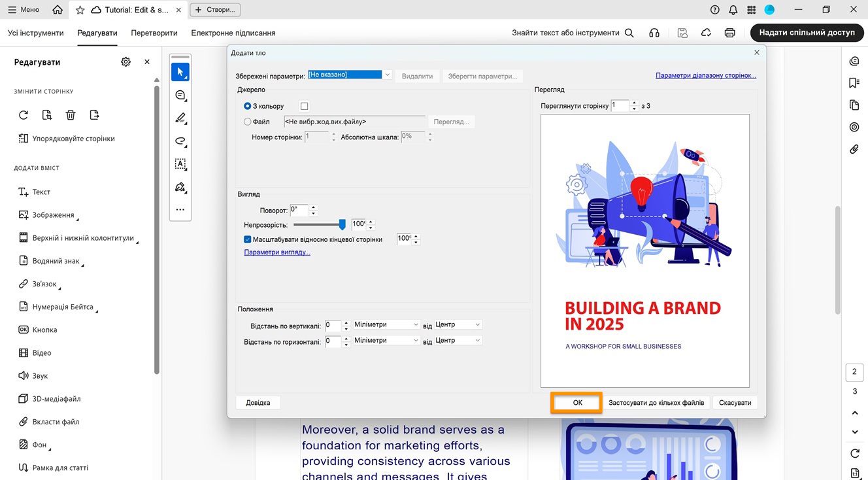The width and height of the screenshot is (868, 480).
Task: Close the Додати тло dialog
Action: 757,52
